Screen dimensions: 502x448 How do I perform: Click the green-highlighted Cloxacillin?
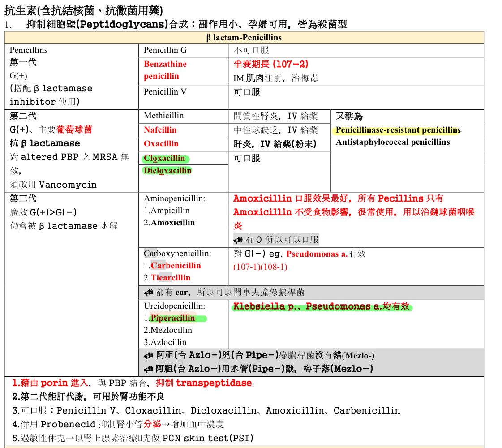[165, 158]
